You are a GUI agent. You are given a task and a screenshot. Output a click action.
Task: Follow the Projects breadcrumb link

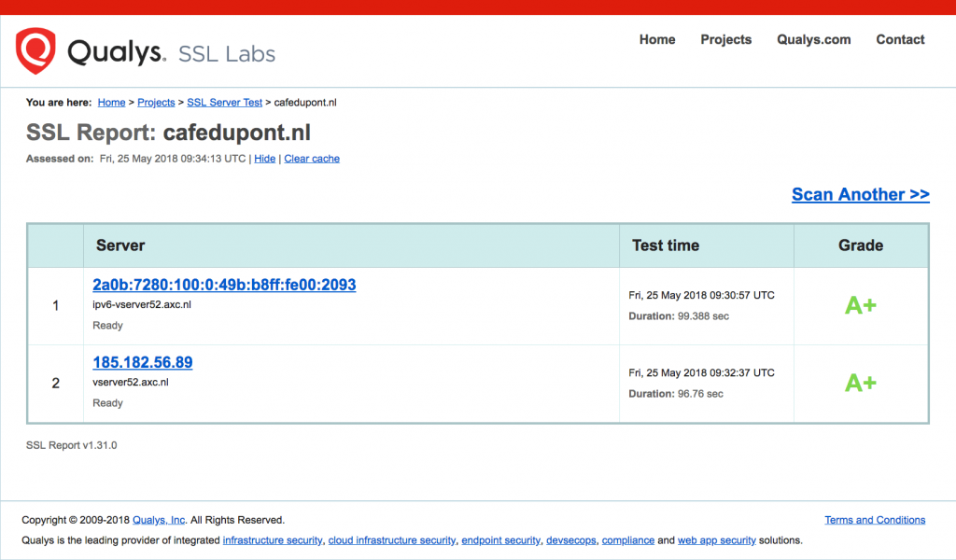click(156, 103)
